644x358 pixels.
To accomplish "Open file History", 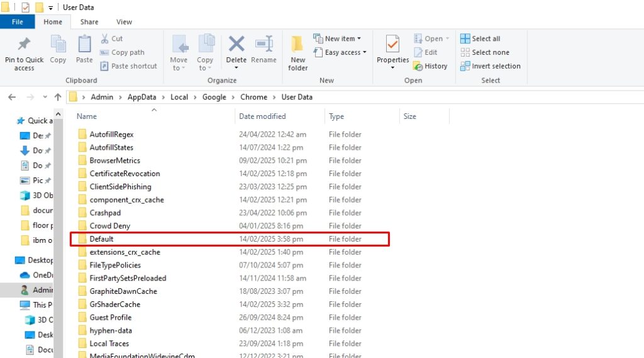I will tap(430, 66).
